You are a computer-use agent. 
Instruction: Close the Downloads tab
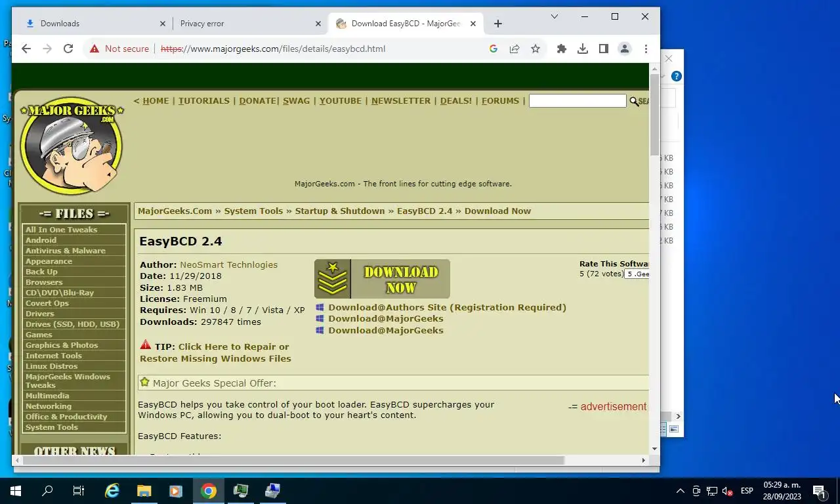click(163, 24)
